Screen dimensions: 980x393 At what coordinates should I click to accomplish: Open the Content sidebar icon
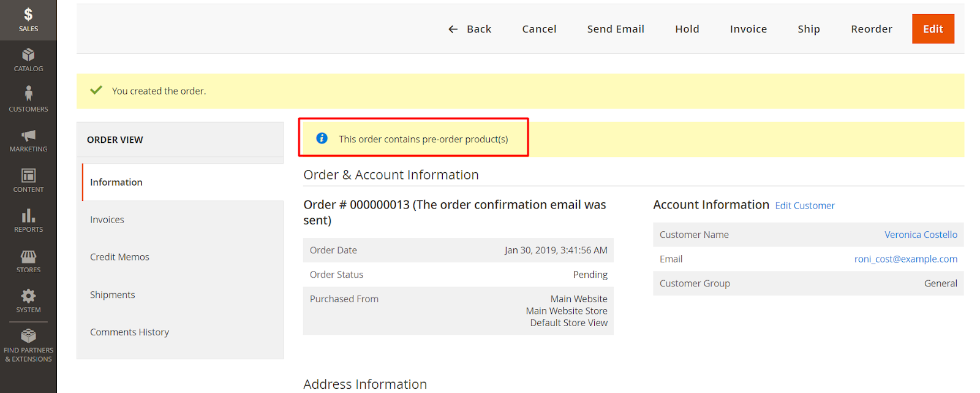[28, 175]
